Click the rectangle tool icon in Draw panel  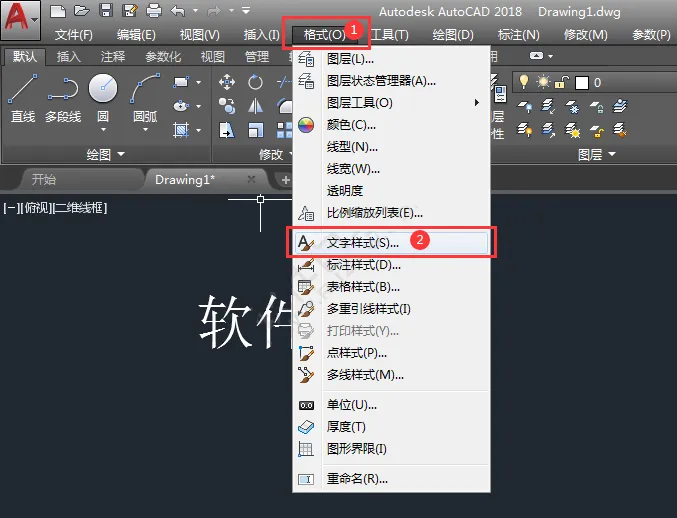[180, 82]
